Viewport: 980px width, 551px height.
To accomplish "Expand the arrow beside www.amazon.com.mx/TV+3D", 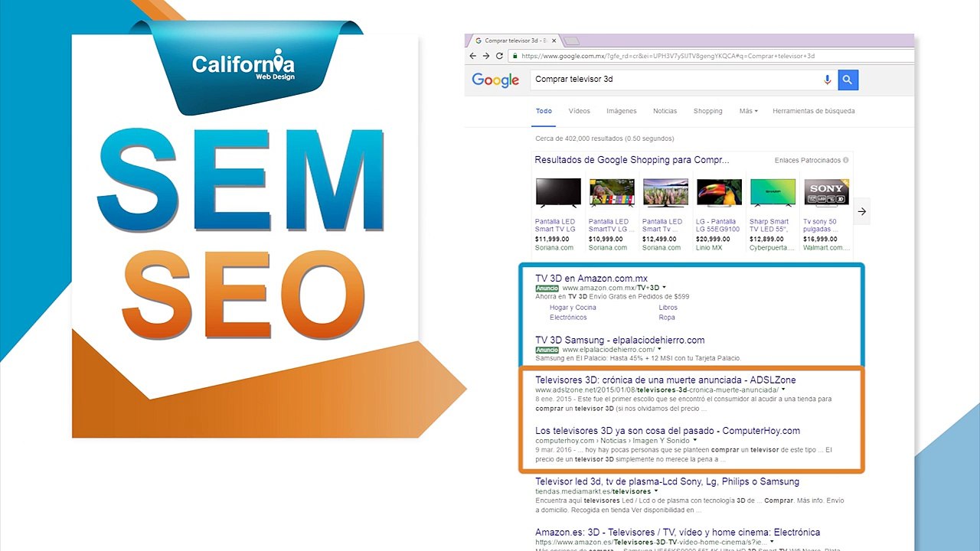I will (x=665, y=288).
